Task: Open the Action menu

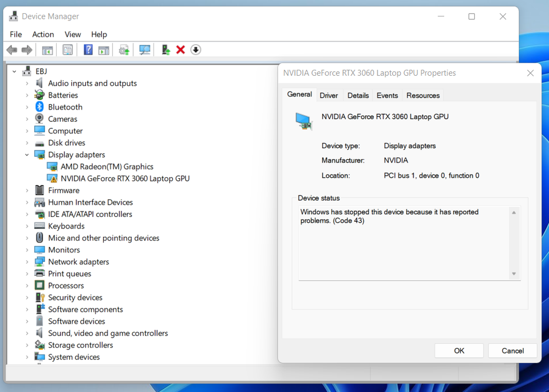Action: pos(43,34)
